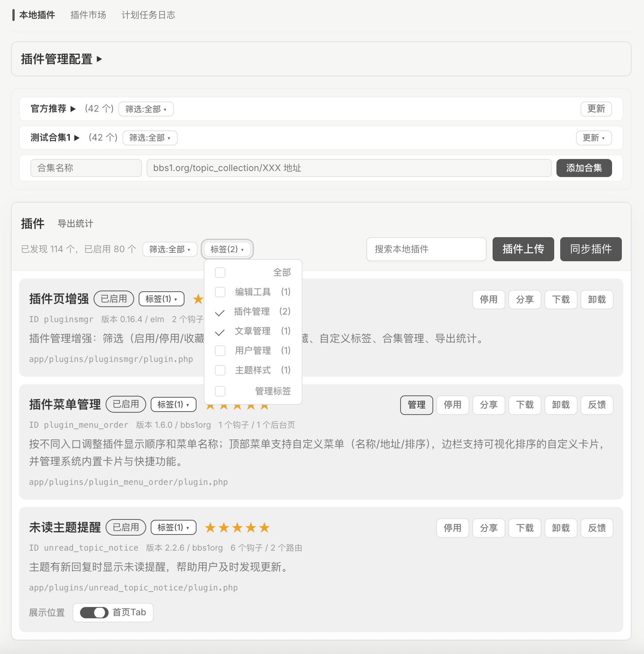Viewport: 644px width, 654px height.
Task: Close the 标签(2) filter dropdown
Action: pyautogui.click(x=227, y=249)
